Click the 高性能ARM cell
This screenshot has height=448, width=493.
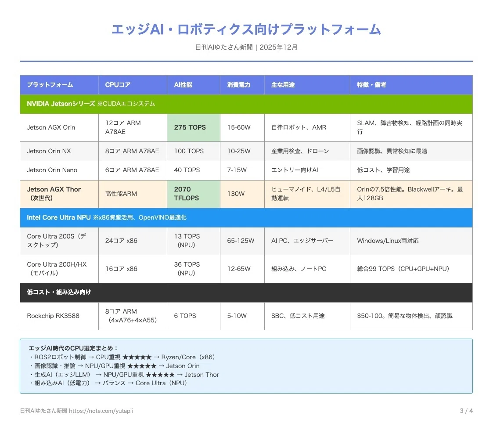133,194
